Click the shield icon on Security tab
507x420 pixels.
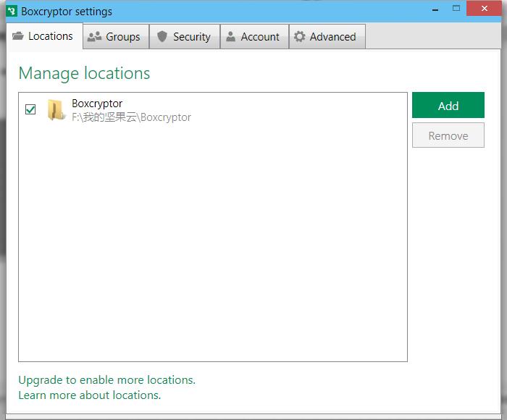(162, 37)
